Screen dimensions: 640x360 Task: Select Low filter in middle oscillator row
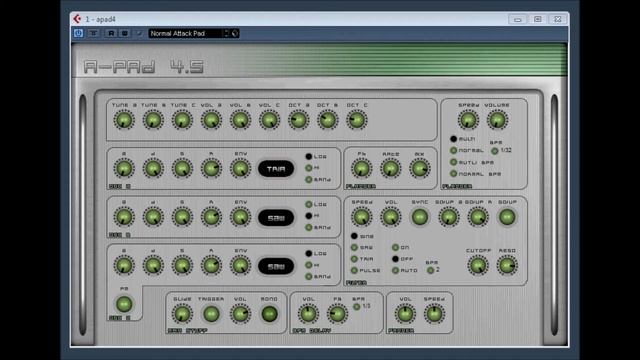[x=309, y=204]
